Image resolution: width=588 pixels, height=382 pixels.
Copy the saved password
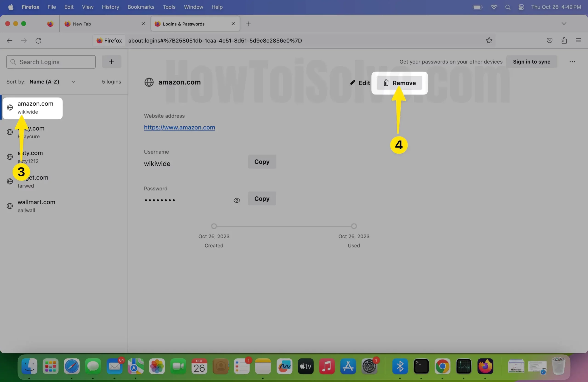pos(262,199)
